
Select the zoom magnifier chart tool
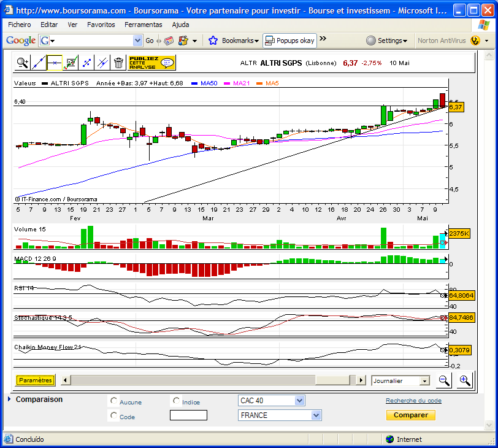[22, 63]
